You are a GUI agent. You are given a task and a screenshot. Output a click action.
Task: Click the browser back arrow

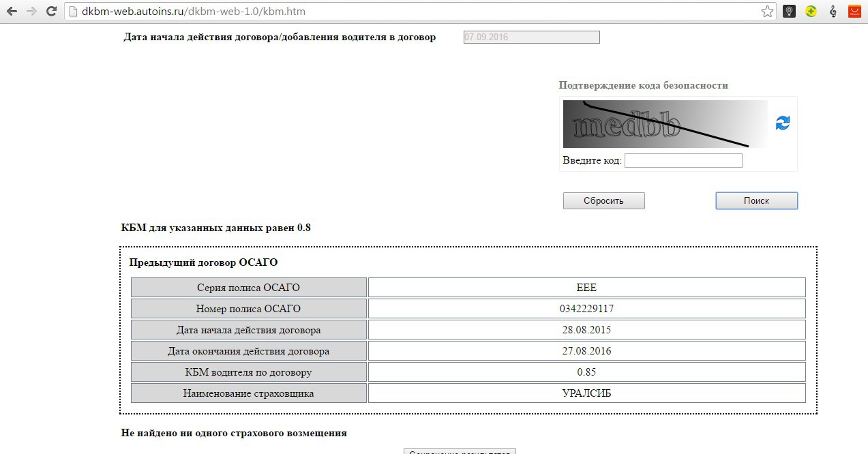point(12,11)
